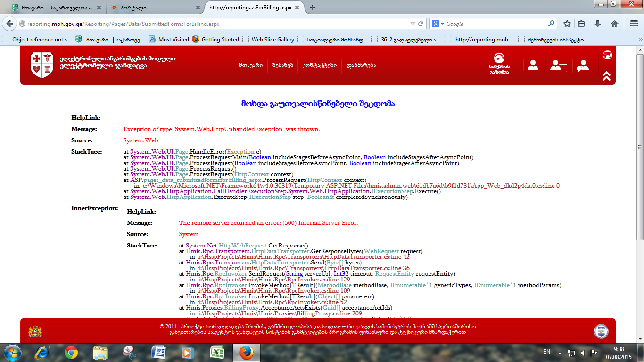
Task: Click the დახმარება help link
Action: pos(361,66)
